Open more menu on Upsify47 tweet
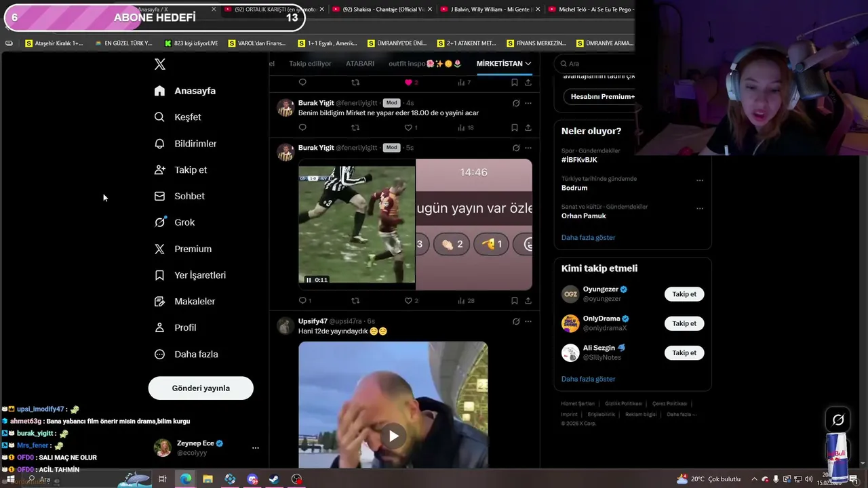 528,321
